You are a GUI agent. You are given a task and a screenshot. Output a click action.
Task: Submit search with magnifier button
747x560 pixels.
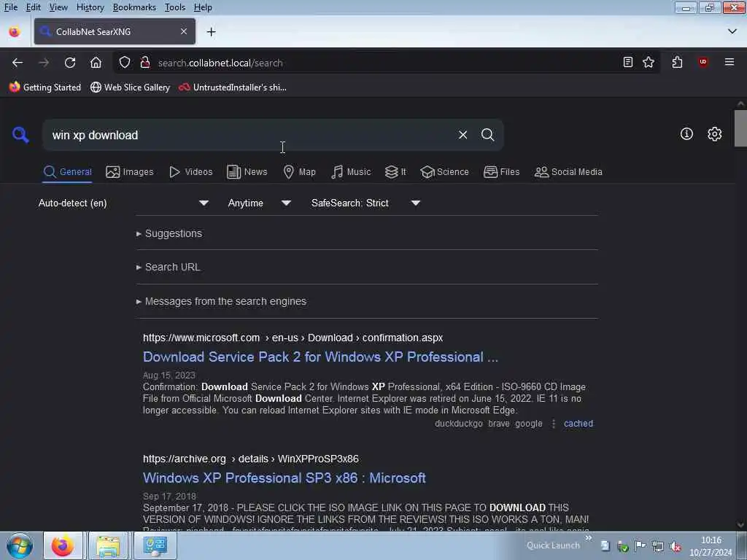coord(487,135)
